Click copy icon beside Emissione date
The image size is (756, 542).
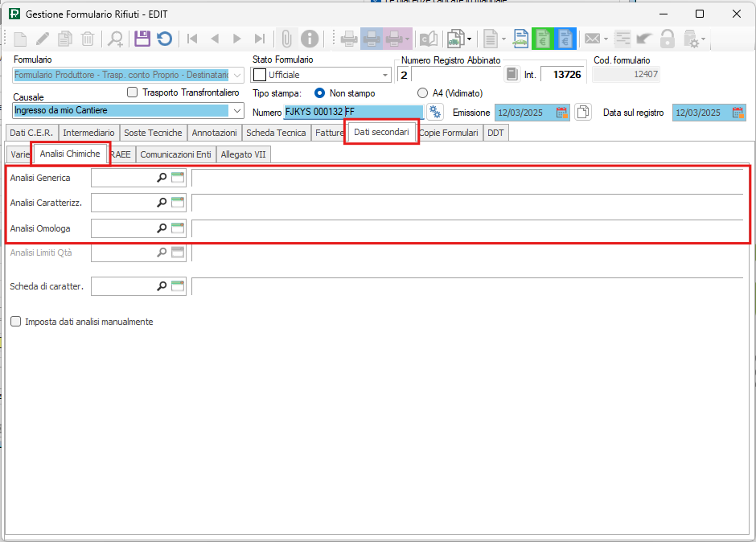(583, 113)
